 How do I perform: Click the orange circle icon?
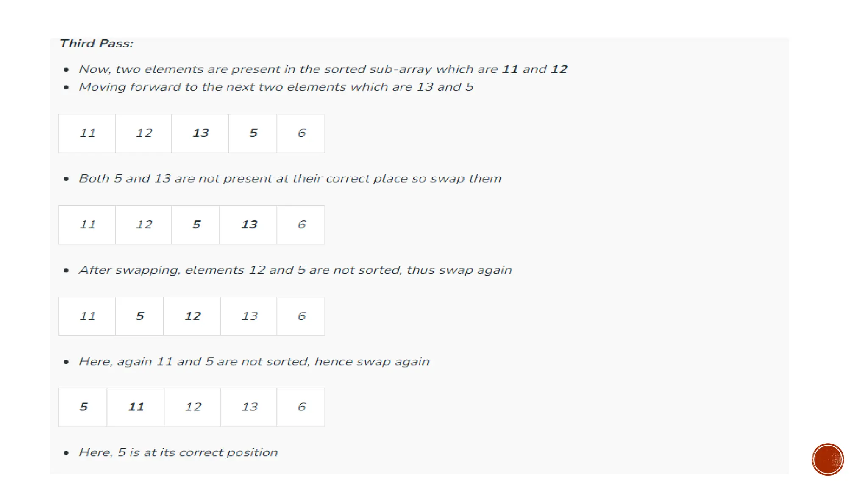[828, 459]
